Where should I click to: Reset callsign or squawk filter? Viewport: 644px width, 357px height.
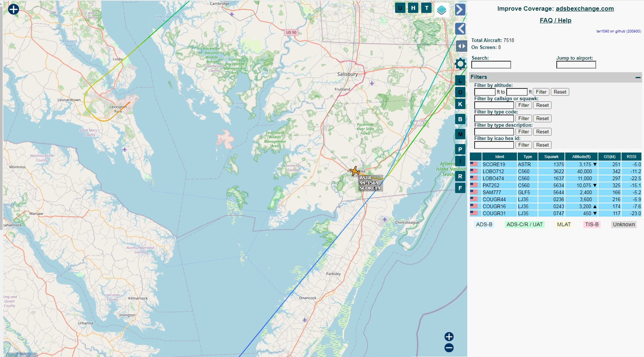click(x=542, y=105)
